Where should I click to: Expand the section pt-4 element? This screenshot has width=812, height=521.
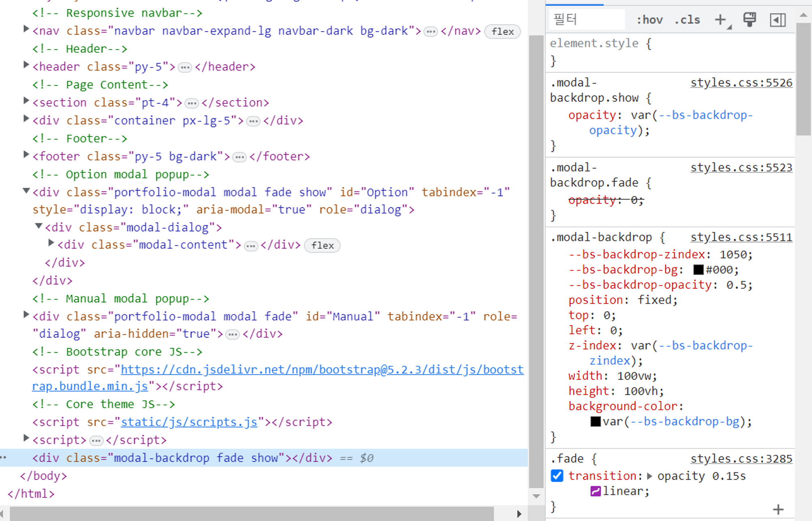(x=26, y=101)
